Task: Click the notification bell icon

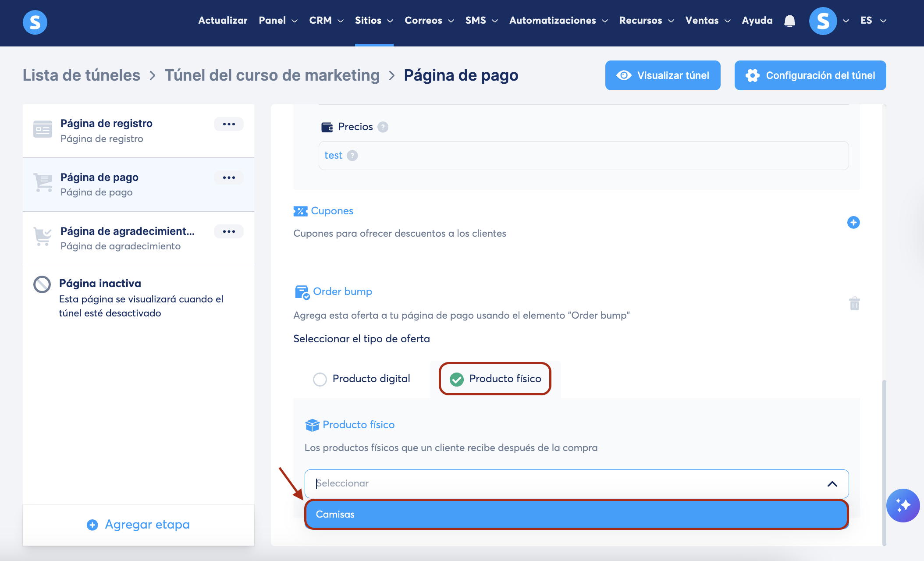Action: pos(789,21)
